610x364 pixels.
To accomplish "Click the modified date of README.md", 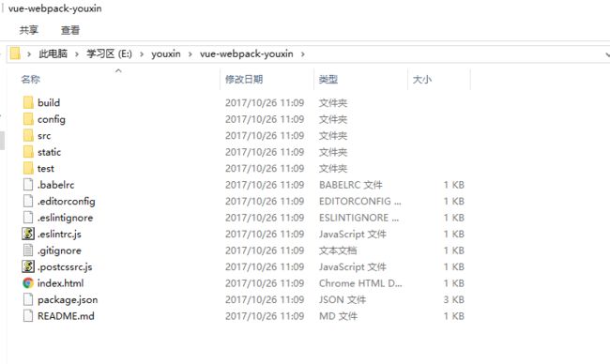I will tap(265, 316).
